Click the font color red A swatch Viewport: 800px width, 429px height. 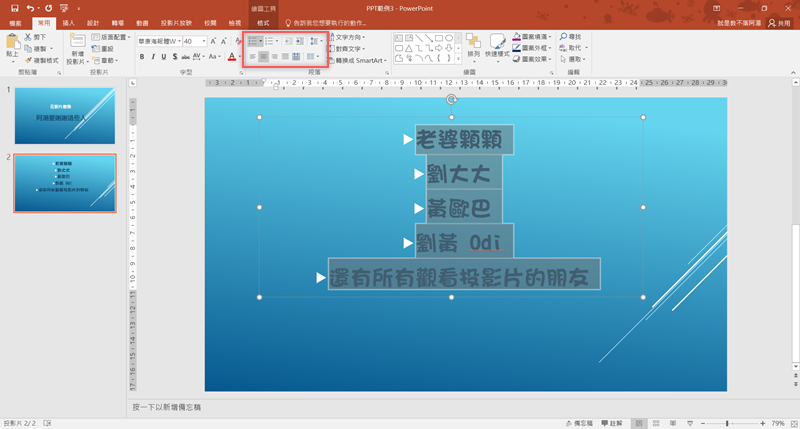[232, 57]
